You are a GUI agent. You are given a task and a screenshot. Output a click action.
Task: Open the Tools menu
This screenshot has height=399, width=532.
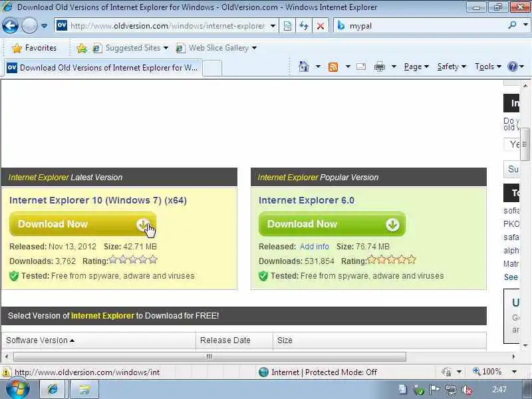488,66
